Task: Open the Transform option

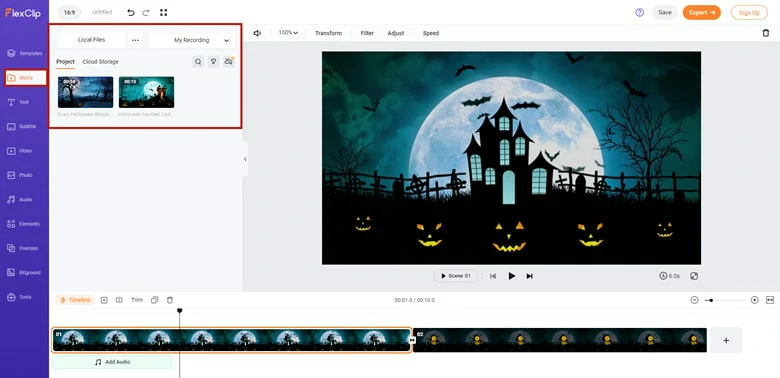Action: point(328,33)
